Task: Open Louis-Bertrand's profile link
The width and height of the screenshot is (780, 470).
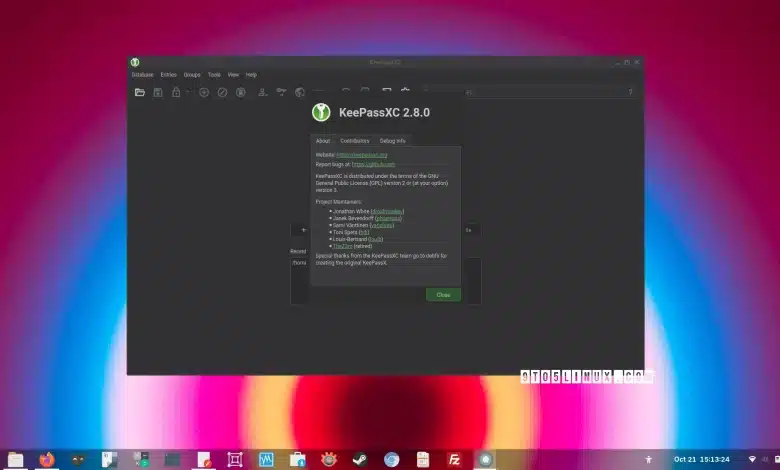Action: tap(376, 239)
